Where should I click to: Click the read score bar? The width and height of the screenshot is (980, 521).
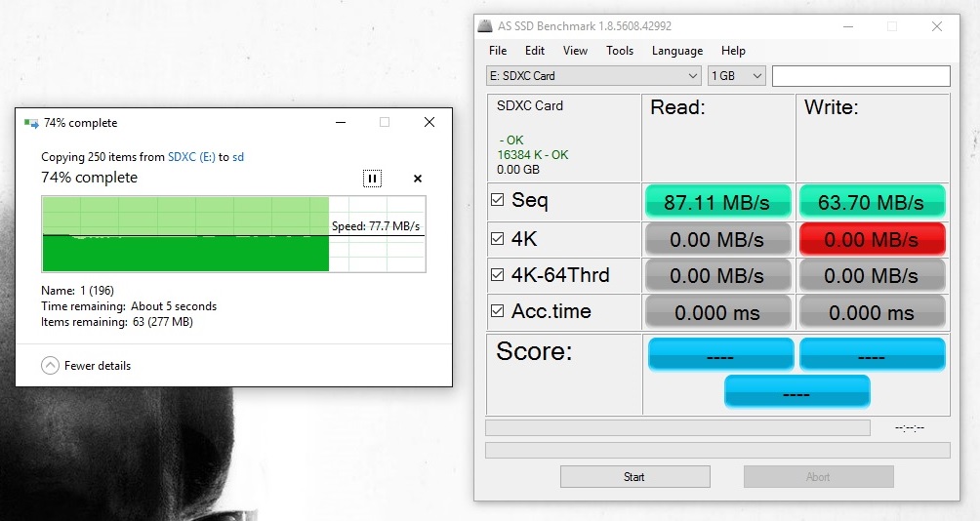(x=720, y=355)
